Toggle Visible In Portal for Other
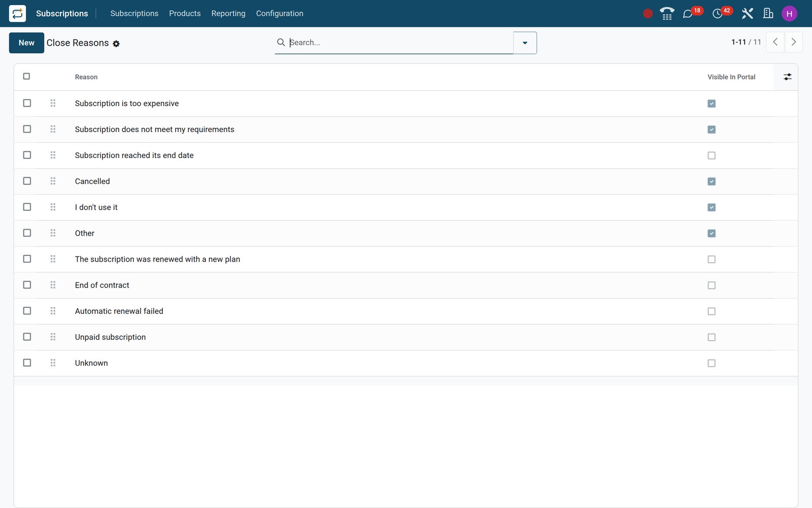This screenshot has height=508, width=812. pyautogui.click(x=712, y=233)
